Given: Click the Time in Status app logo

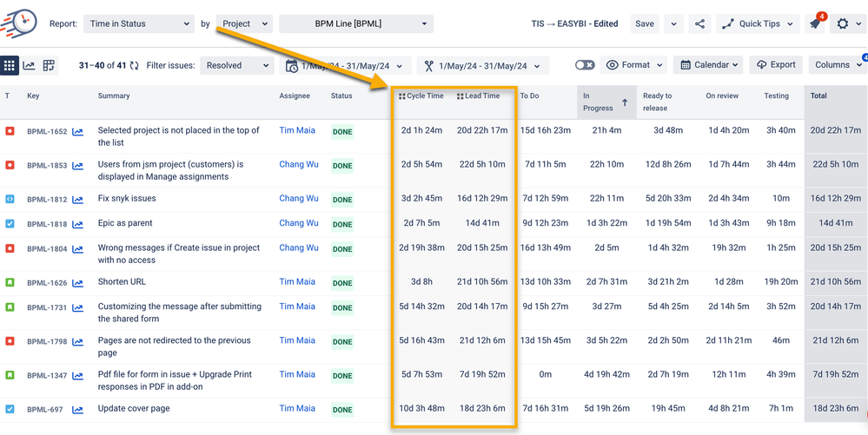Looking at the screenshot, I should [19, 23].
